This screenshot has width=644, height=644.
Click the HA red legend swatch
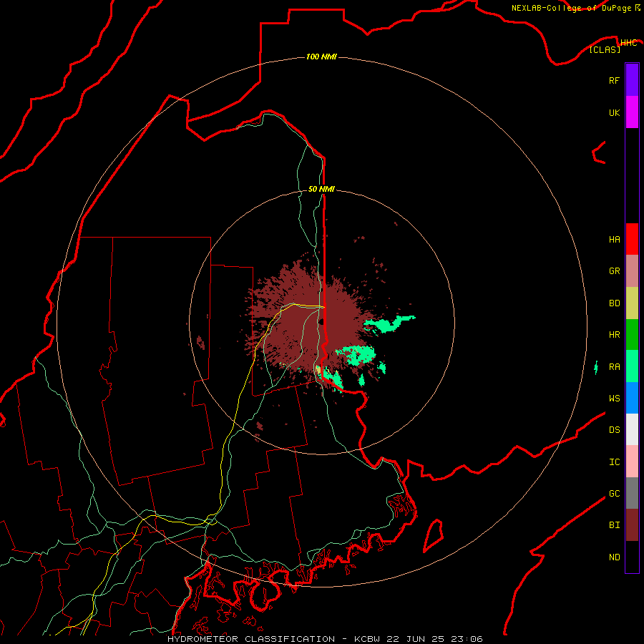632,239
